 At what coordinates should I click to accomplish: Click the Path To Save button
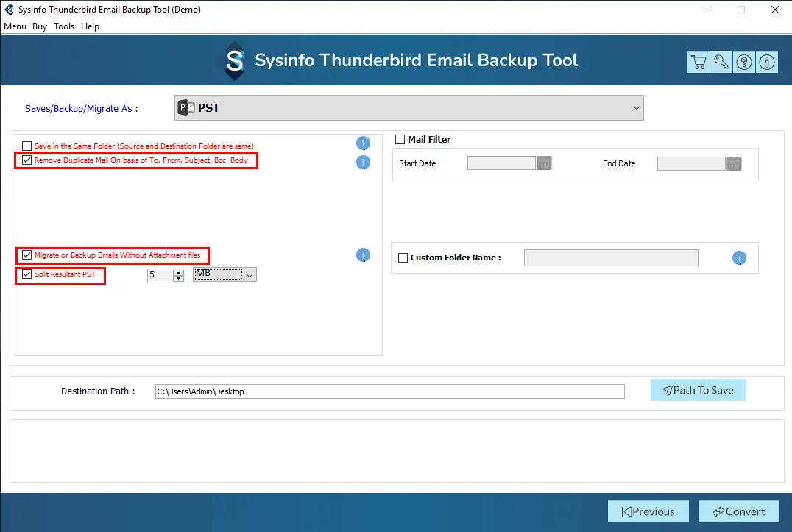pos(698,390)
